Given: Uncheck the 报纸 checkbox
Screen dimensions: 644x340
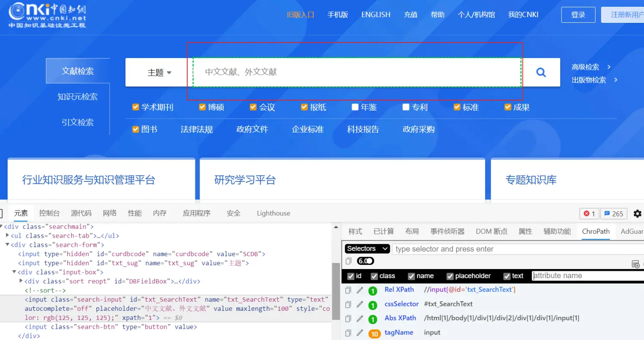Looking at the screenshot, I should [304, 107].
